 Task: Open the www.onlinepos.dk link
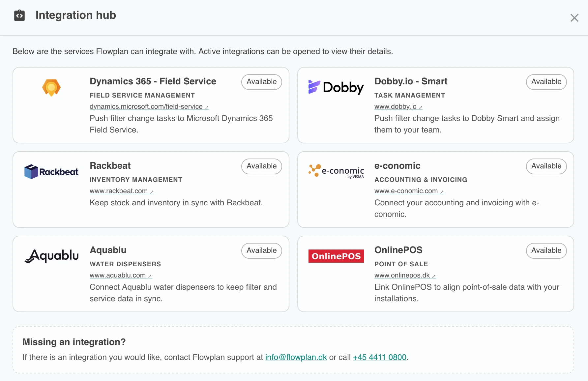click(x=405, y=275)
